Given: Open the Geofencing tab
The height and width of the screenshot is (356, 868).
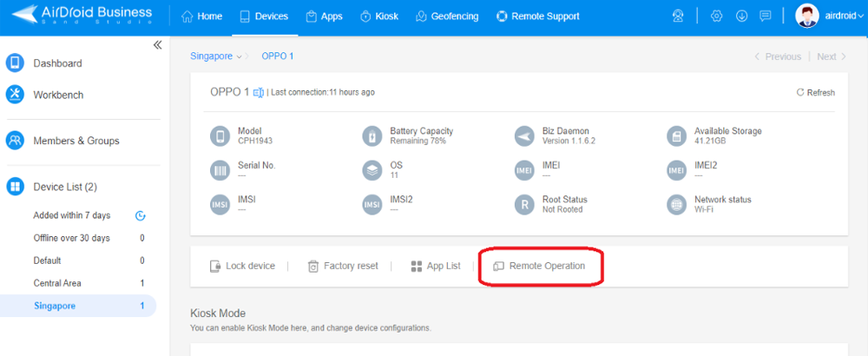Looking at the screenshot, I should tap(447, 16).
